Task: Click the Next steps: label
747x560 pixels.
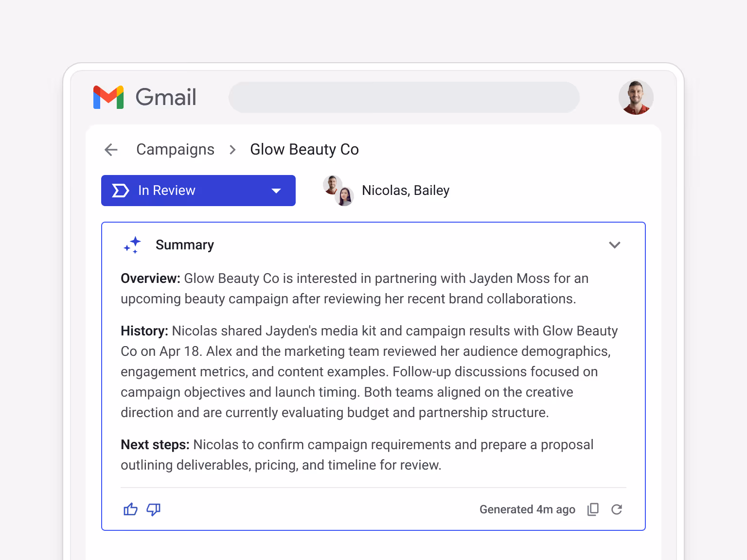Action: 155,445
